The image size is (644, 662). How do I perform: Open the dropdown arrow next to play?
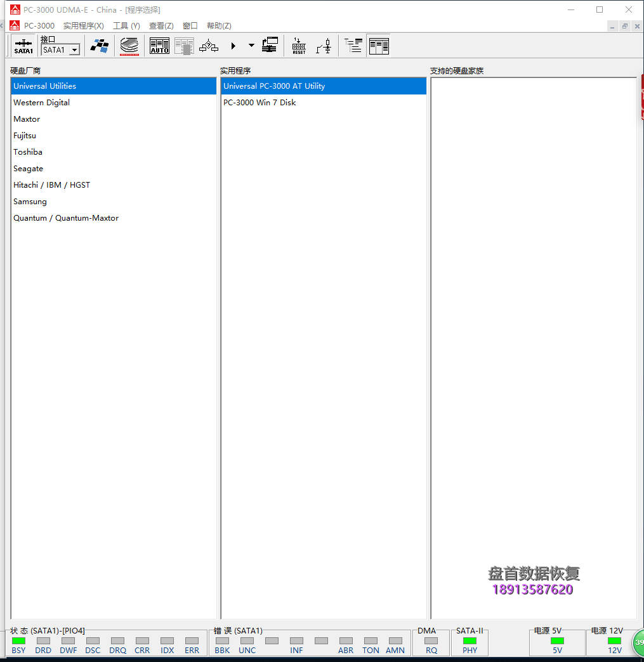(251, 45)
